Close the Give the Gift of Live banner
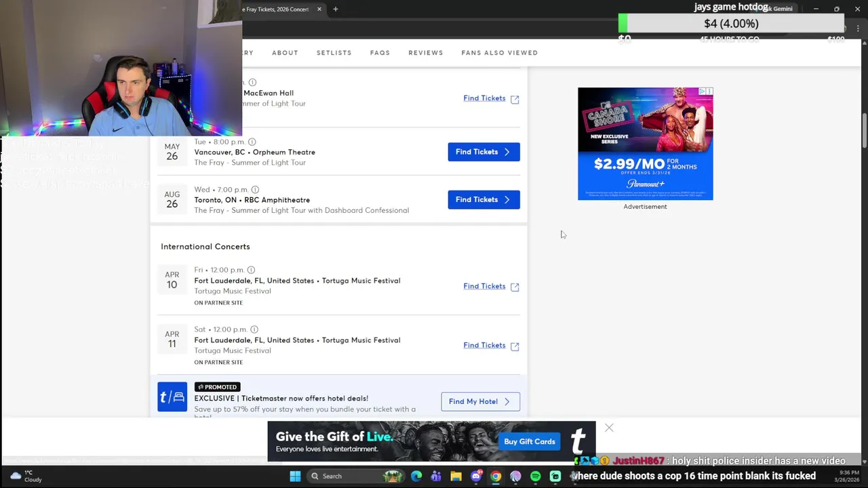This screenshot has width=868, height=488. [x=609, y=428]
